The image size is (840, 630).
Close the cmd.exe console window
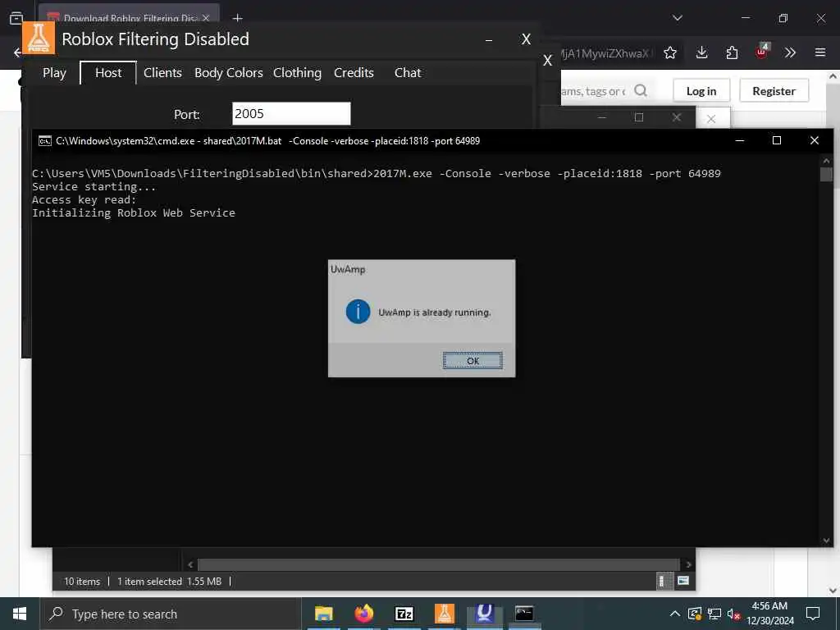coord(815,140)
